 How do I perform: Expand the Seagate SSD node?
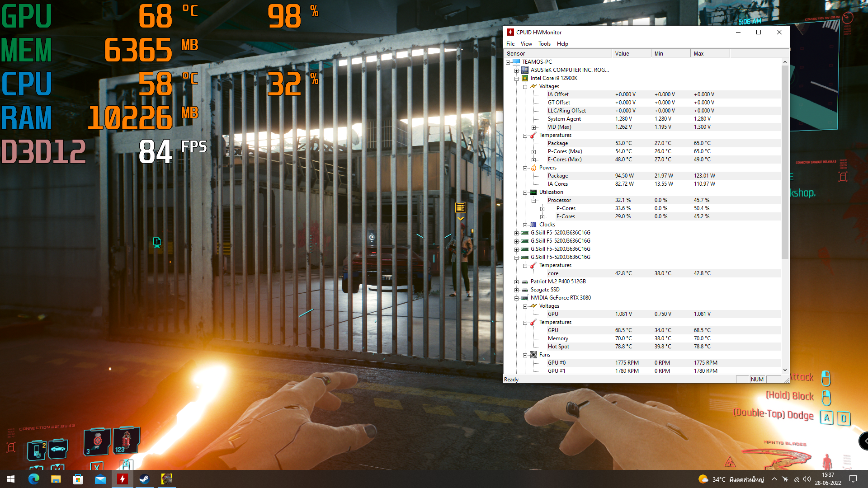point(517,290)
